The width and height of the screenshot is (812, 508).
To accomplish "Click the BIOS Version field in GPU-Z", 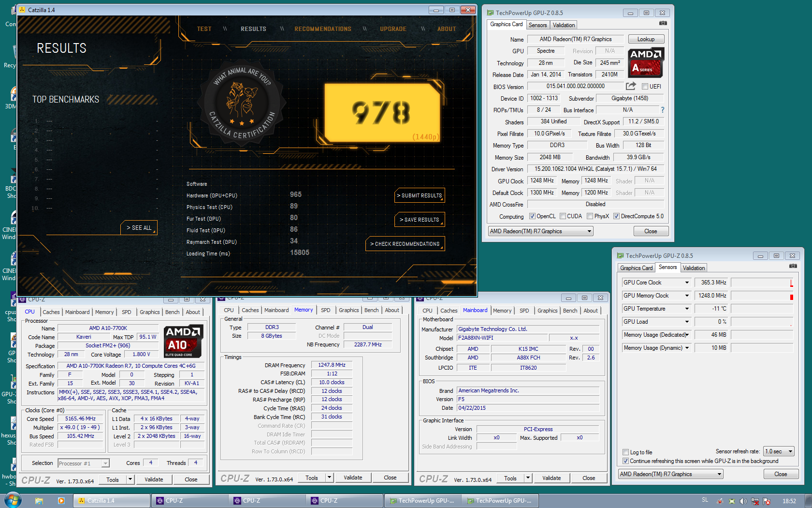I will tap(575, 86).
